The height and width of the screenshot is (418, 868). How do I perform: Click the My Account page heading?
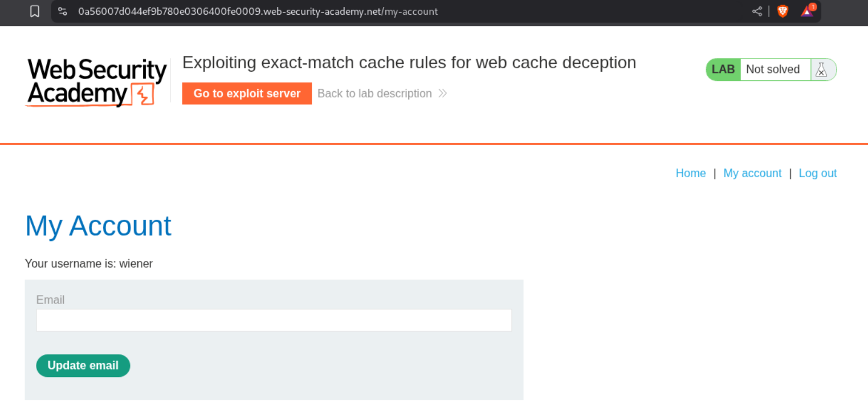pos(98,226)
